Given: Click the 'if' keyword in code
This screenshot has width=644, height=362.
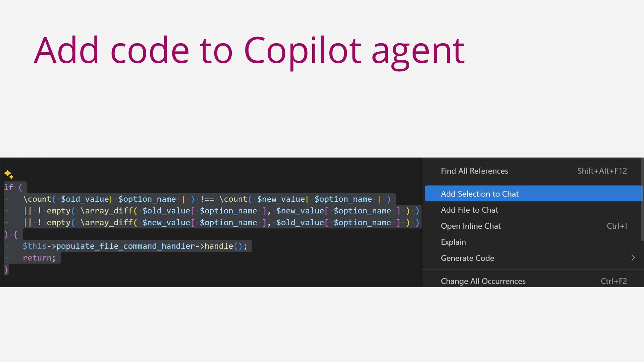Looking at the screenshot, I should tap(8, 187).
